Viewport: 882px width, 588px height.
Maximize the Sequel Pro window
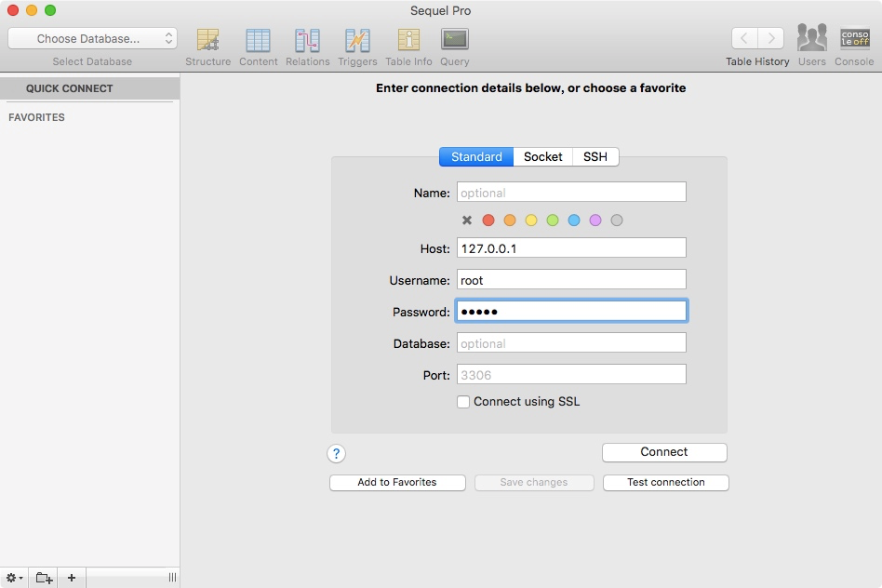(x=50, y=10)
